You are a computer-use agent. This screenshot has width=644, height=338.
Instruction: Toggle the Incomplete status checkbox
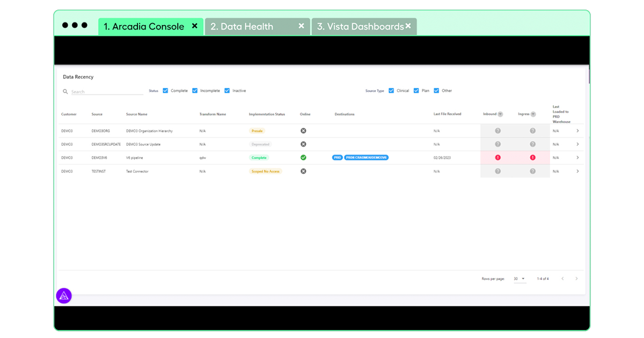195,91
